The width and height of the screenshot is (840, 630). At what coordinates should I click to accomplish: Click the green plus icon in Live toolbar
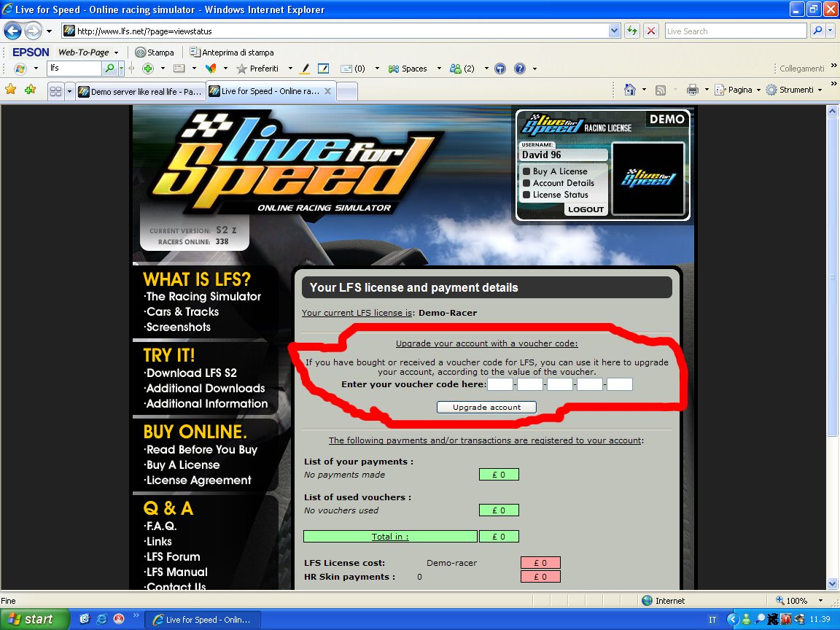148,69
